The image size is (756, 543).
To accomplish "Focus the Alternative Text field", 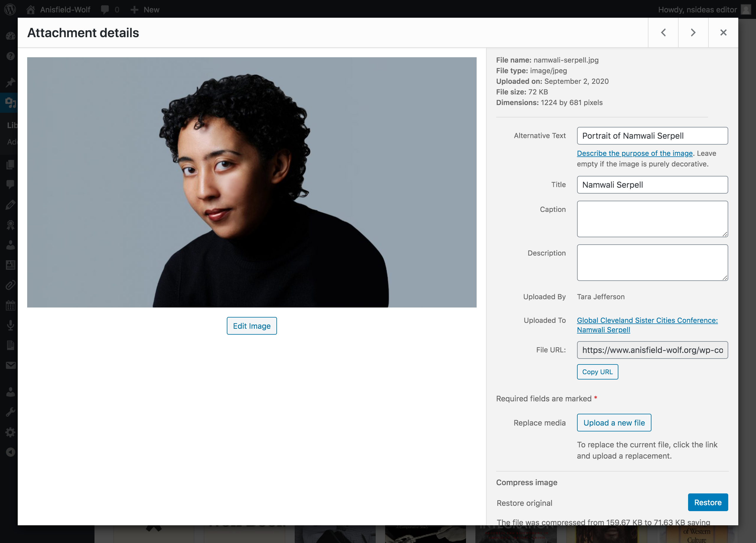I will click(652, 135).
